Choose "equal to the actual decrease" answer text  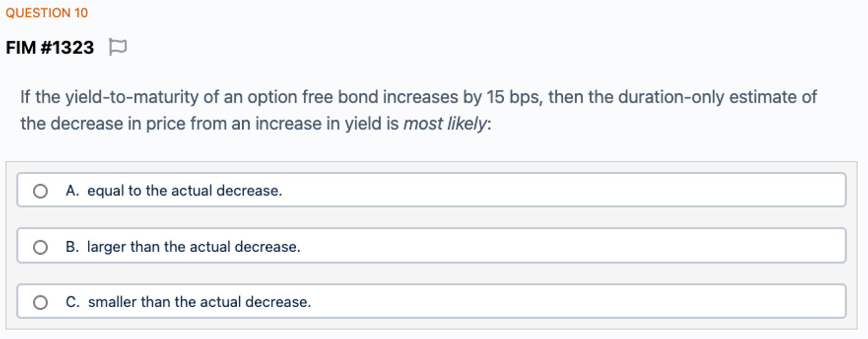(185, 191)
